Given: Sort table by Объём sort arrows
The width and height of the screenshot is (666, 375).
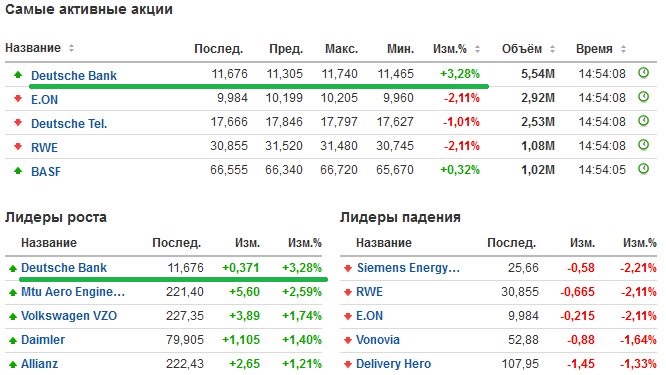Looking at the screenshot, I should coord(552,49).
